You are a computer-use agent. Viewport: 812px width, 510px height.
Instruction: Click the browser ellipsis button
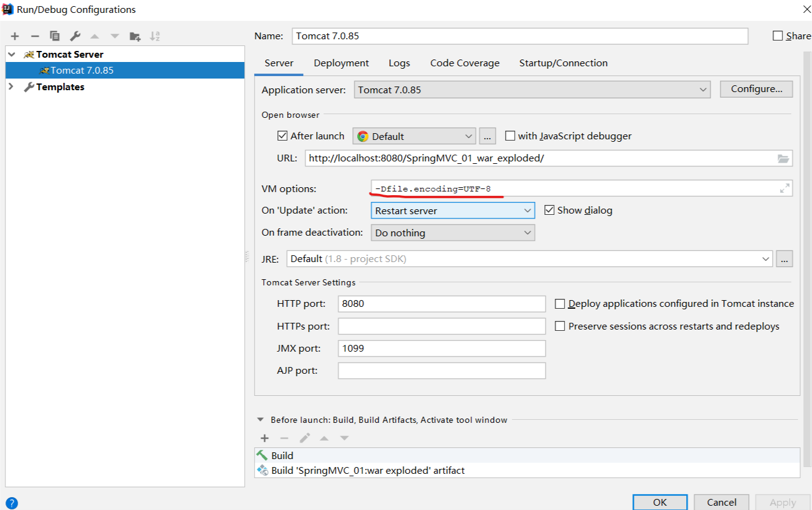click(487, 136)
